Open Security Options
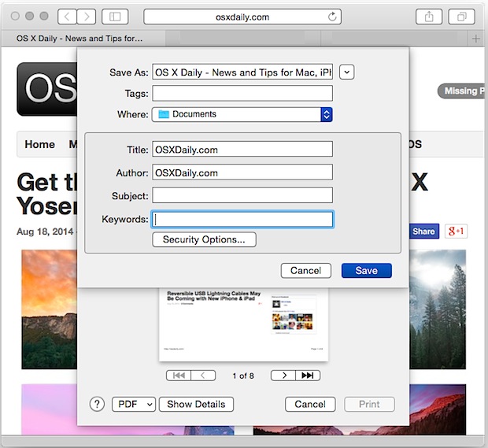 tap(204, 239)
